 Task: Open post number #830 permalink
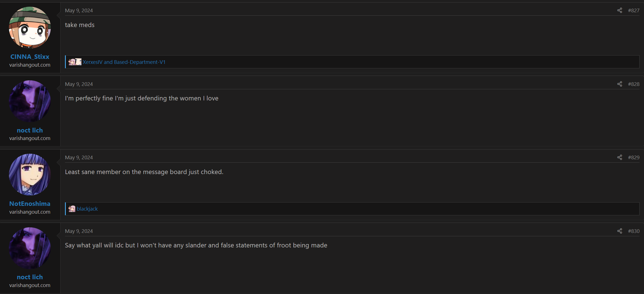click(634, 231)
